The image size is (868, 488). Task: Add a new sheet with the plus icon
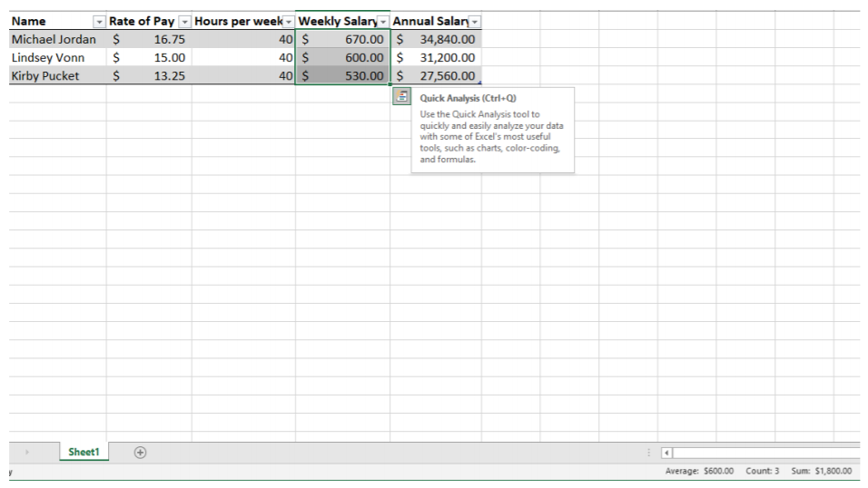point(140,452)
